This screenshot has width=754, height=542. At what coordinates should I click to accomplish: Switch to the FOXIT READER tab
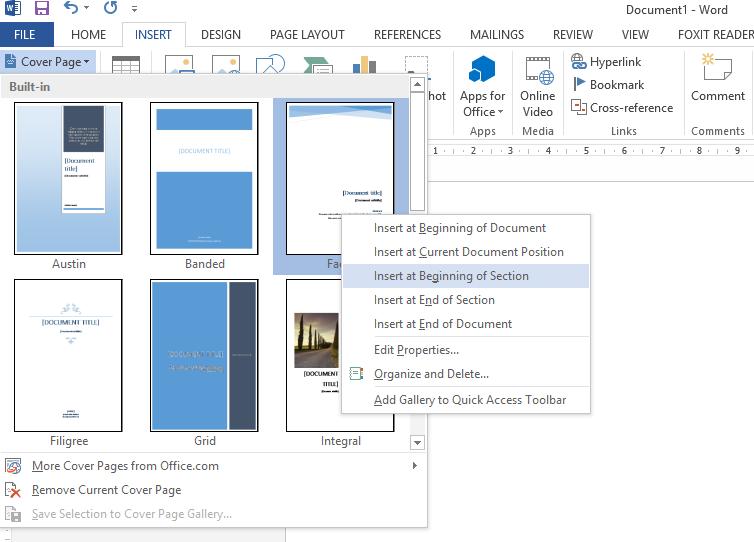[715, 35]
